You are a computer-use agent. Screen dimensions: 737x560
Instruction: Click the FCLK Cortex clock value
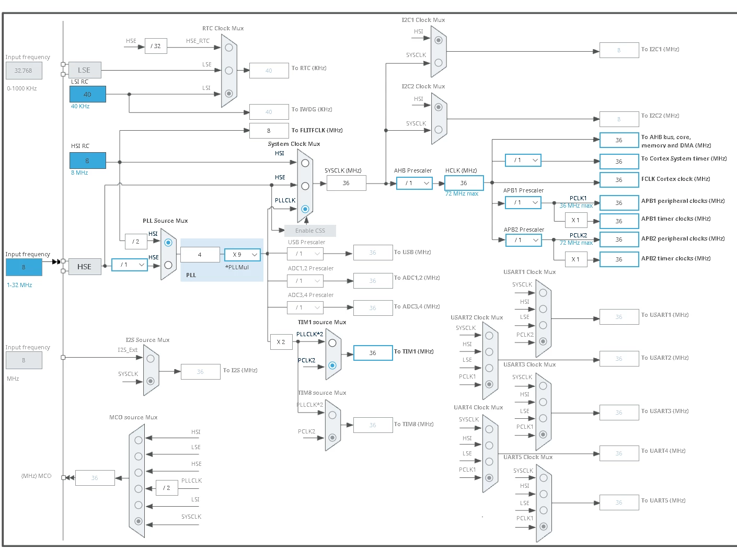619,180
